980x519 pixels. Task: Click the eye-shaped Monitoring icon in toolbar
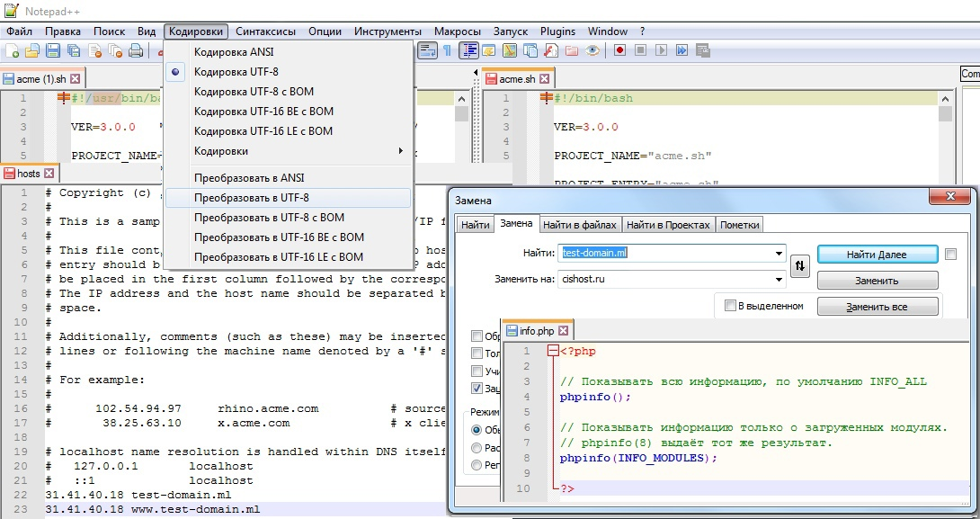point(592,51)
